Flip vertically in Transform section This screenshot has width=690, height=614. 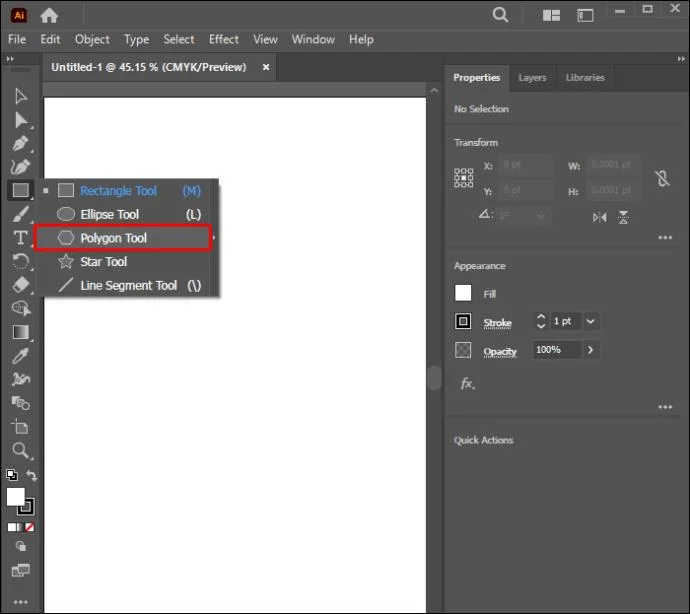point(623,217)
